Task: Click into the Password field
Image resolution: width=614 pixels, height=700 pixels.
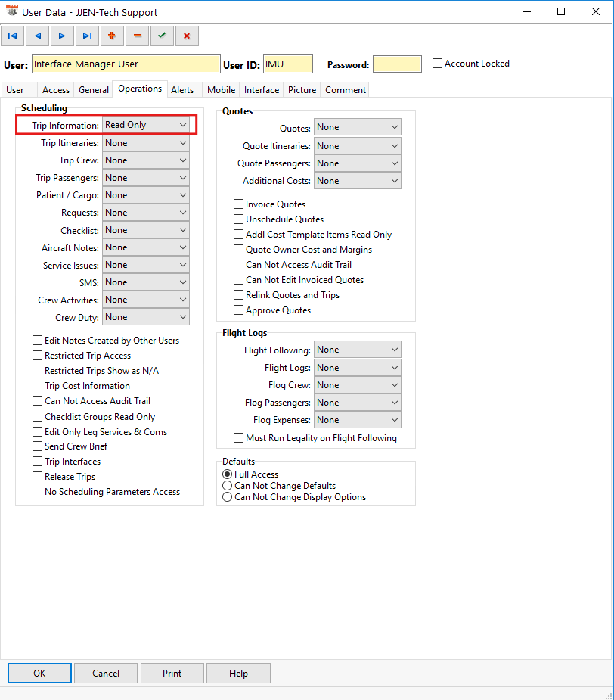Action: pyautogui.click(x=397, y=64)
